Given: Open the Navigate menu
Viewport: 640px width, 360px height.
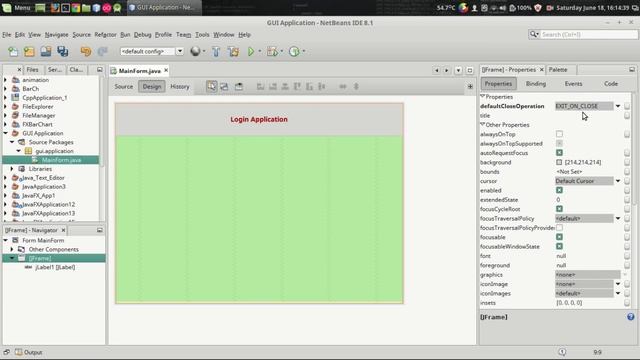Looking at the screenshot, I should tap(56, 35).
